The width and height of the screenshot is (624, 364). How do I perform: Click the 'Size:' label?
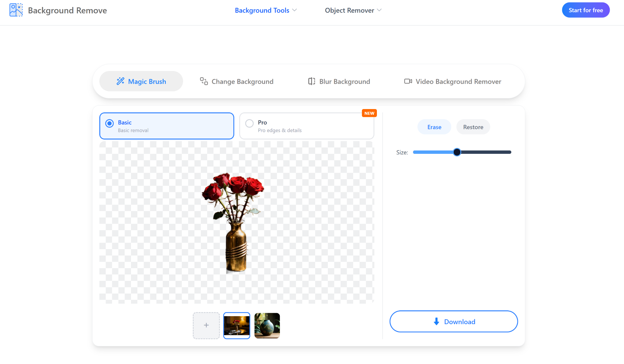pos(402,152)
